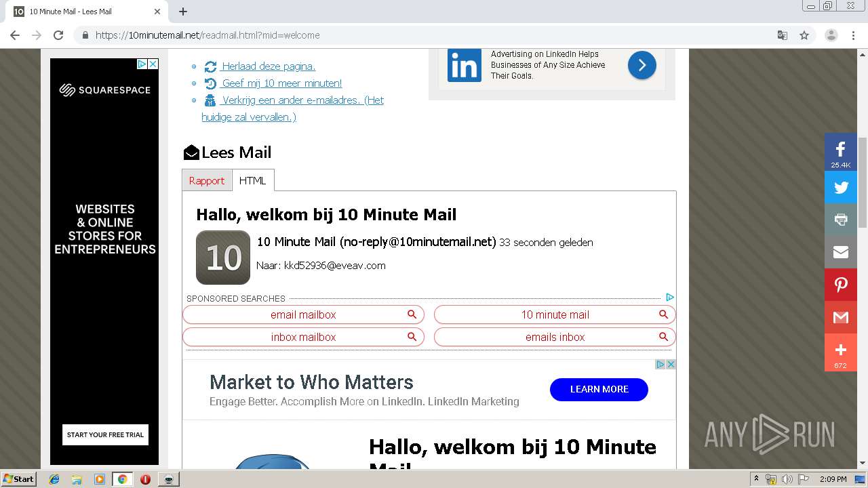Click the Opera taskbar icon
The width and height of the screenshot is (868, 488).
145,479
